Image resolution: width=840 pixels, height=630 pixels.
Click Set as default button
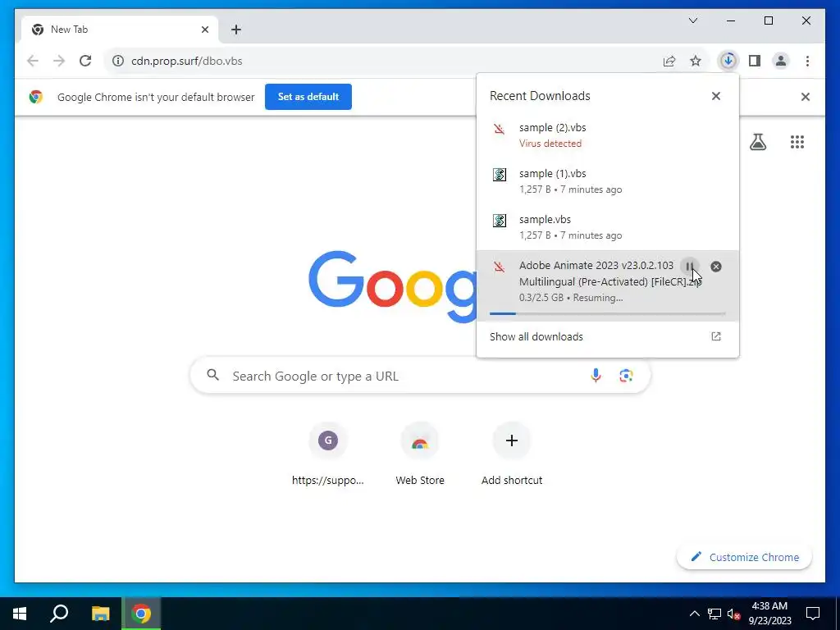pyautogui.click(x=308, y=97)
